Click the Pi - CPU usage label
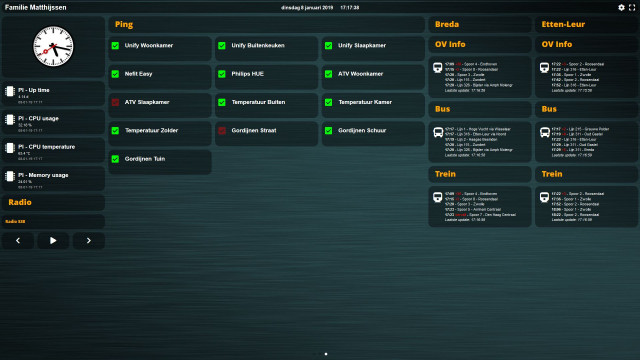640x360 pixels. click(x=38, y=118)
